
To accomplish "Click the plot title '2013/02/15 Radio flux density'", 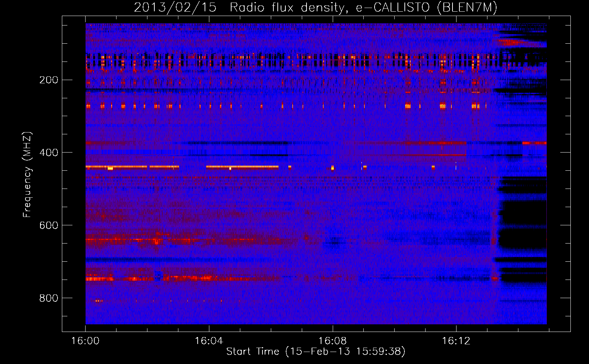I will point(316,8).
